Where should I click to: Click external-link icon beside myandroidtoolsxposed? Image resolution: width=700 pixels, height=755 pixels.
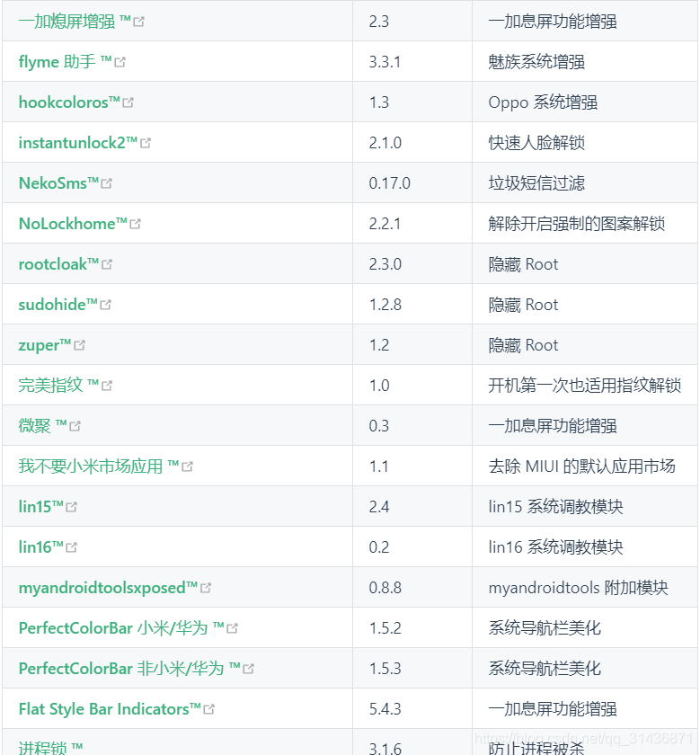click(x=206, y=588)
